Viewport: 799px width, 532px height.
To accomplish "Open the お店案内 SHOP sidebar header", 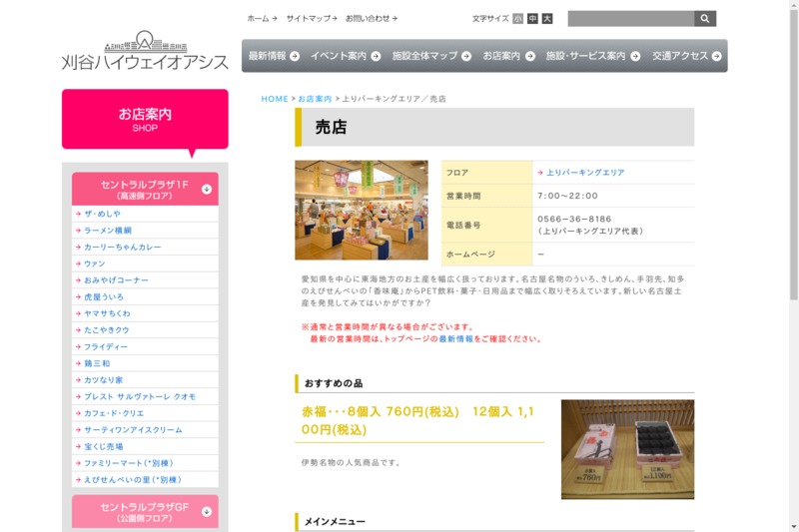I will click(145, 119).
